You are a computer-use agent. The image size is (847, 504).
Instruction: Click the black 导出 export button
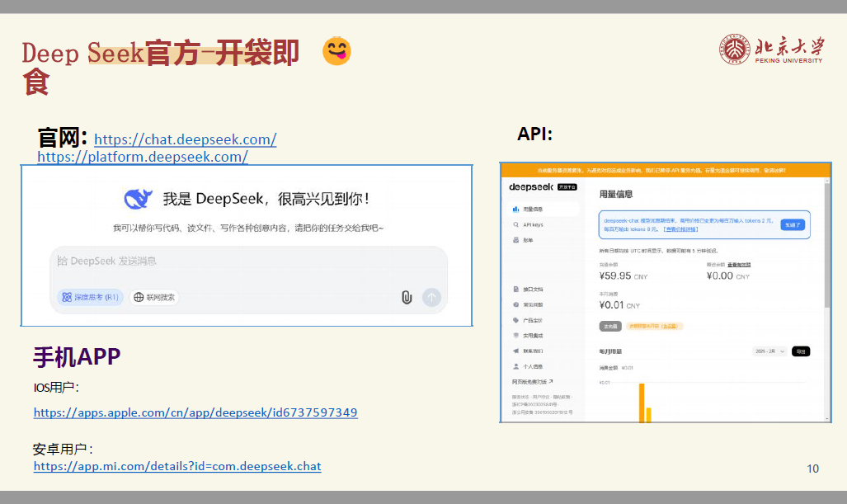[801, 351]
